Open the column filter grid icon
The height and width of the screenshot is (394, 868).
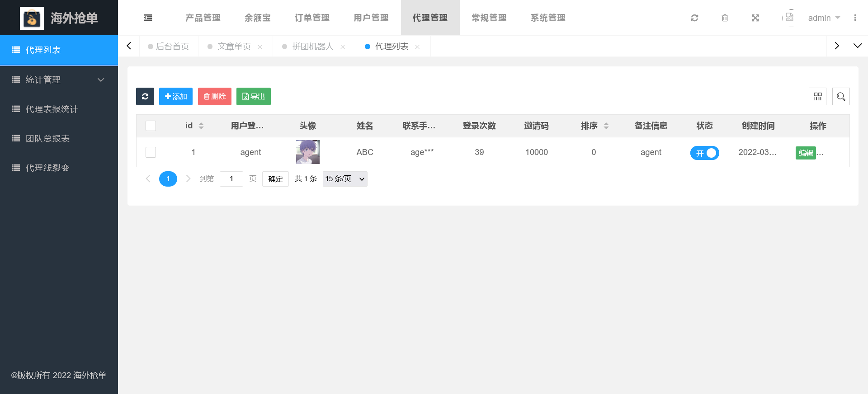(817, 96)
